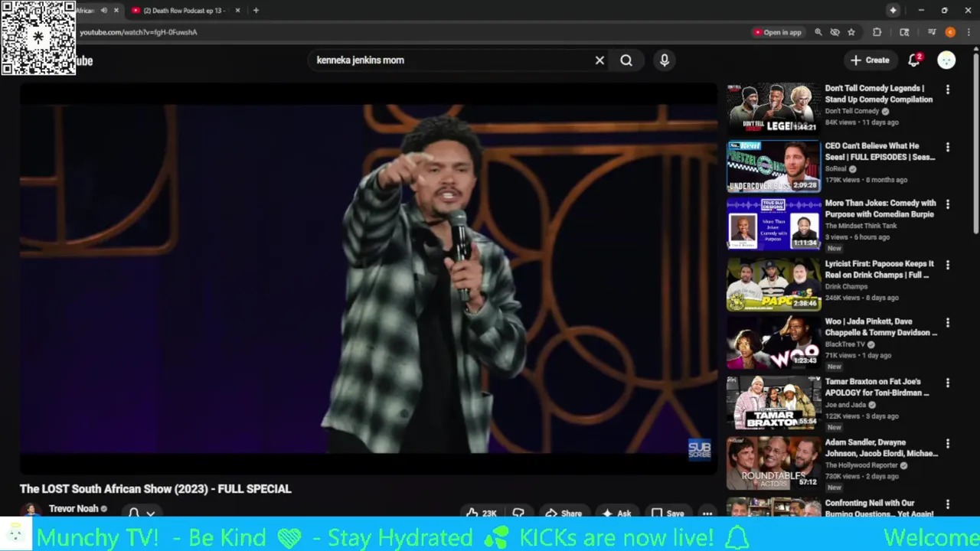980x551 pixels.
Task: Open Adam Sandler roundtable video thumbnail
Action: pyautogui.click(x=773, y=463)
